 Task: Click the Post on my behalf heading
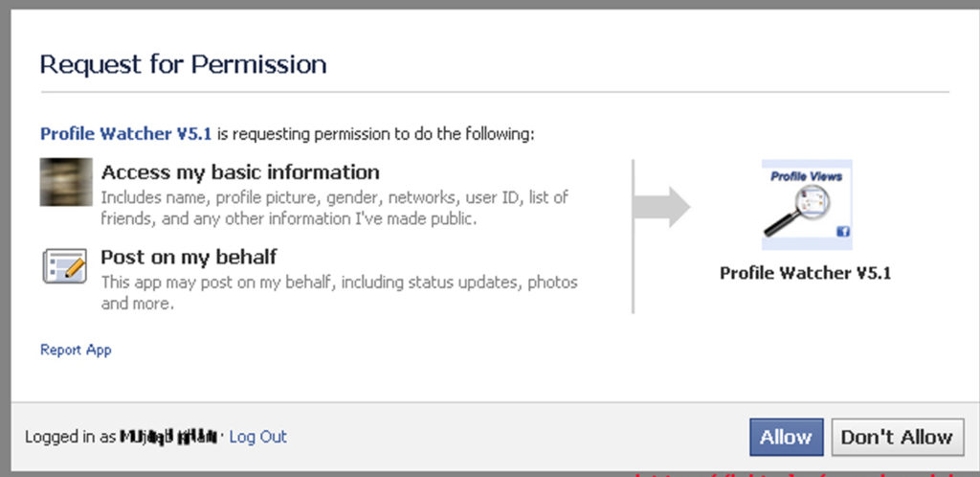click(x=189, y=257)
